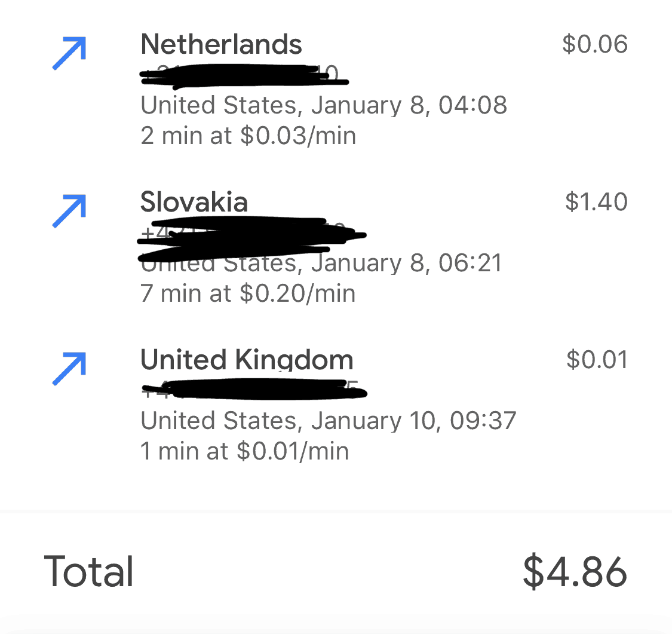This screenshot has width=672, height=634.
Task: Select the 7 min at $0.20/min rate
Action: pos(248,294)
